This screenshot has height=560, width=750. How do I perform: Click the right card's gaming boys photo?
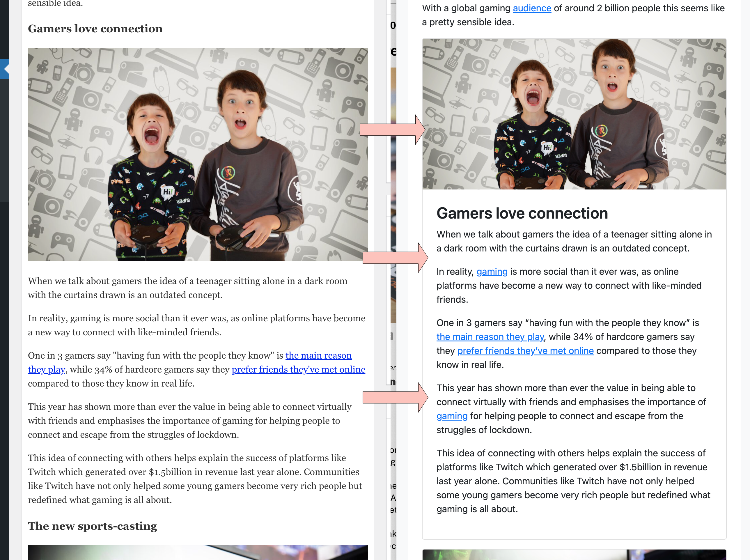click(574, 114)
